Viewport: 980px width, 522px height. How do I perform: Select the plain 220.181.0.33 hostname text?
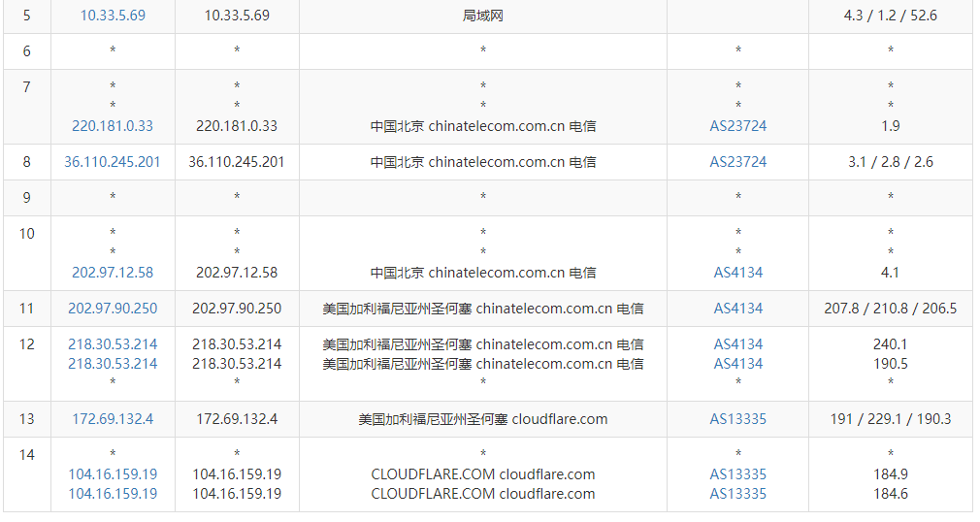tap(237, 126)
